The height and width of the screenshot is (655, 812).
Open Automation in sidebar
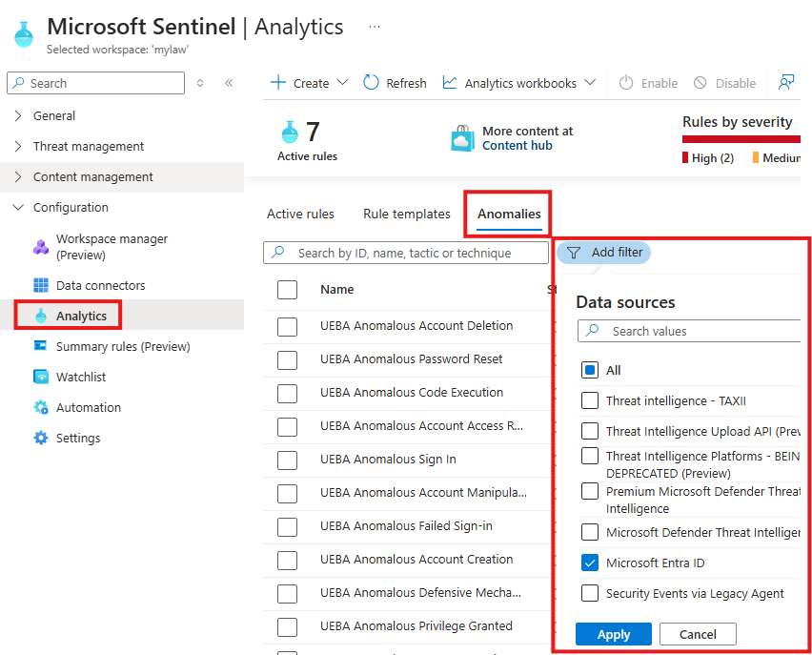click(89, 407)
